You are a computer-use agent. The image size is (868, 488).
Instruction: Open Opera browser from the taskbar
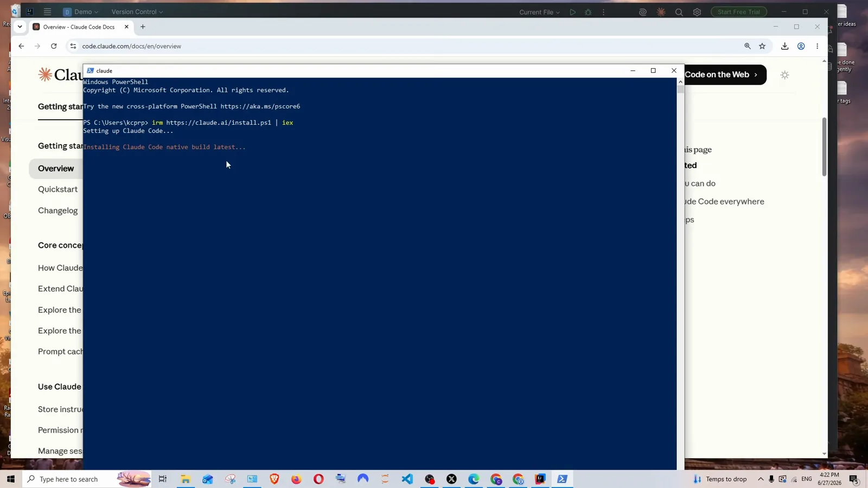click(x=318, y=479)
